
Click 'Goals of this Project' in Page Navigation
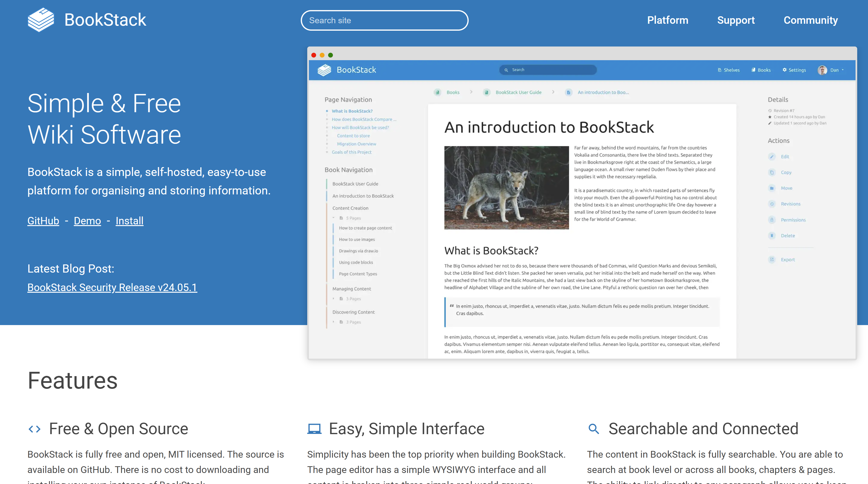[351, 152]
